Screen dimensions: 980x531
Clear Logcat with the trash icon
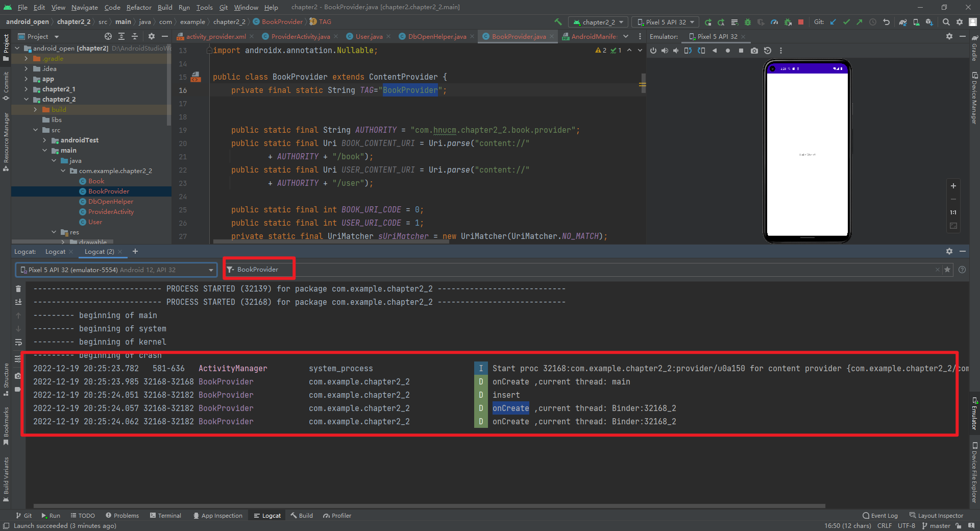coord(18,288)
